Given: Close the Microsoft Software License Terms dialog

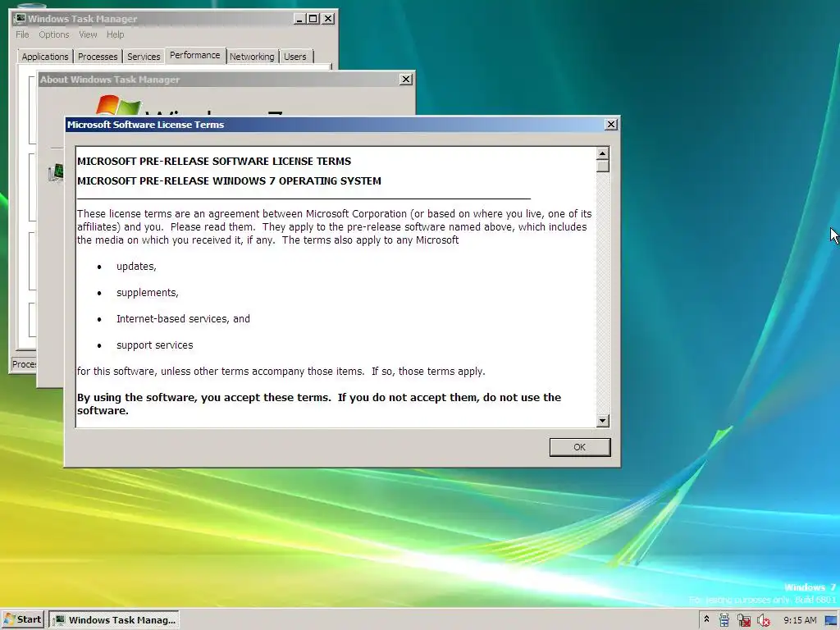Looking at the screenshot, I should pyautogui.click(x=610, y=125).
